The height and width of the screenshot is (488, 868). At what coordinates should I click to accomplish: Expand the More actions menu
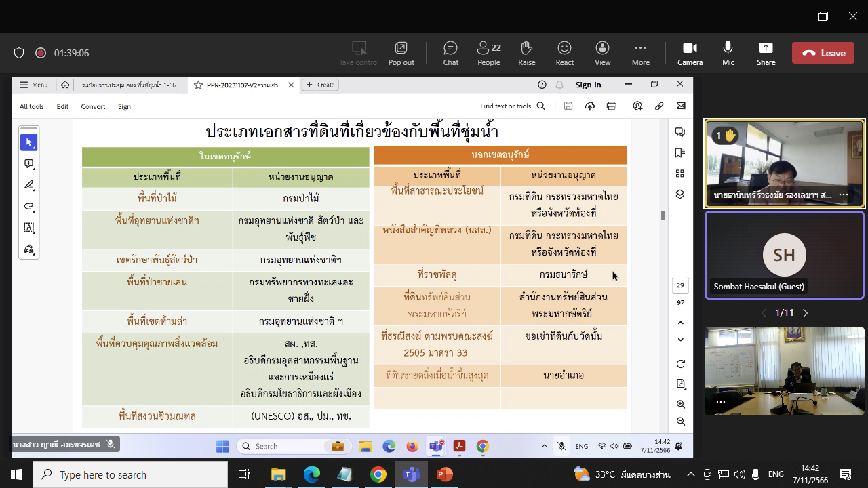coord(640,53)
